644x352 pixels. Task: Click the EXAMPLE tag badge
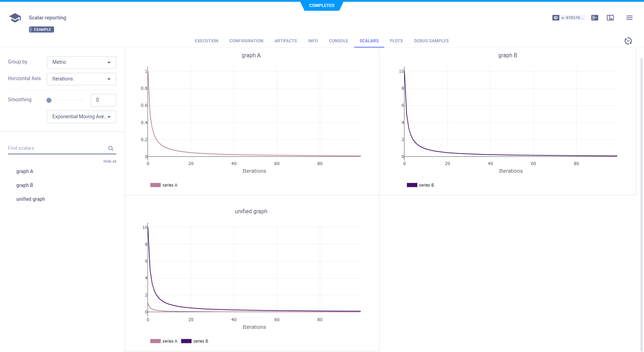41,29
